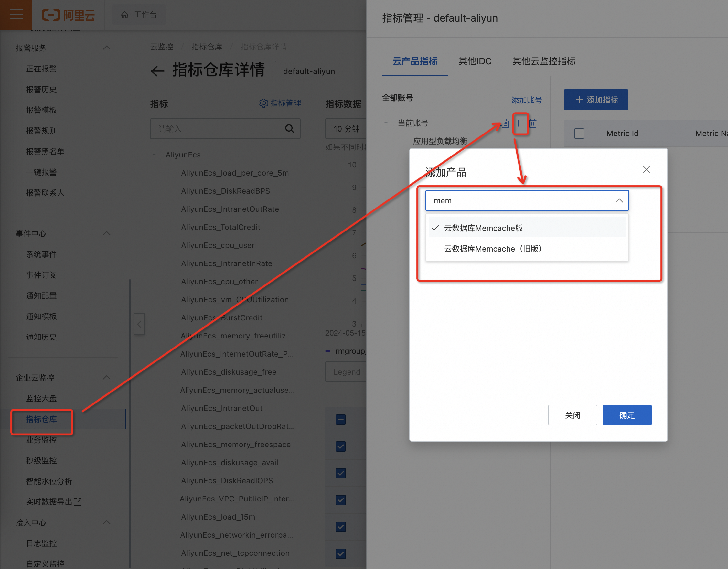Click the trash icon beside 当前账号
This screenshot has width=728, height=569.
[533, 123]
